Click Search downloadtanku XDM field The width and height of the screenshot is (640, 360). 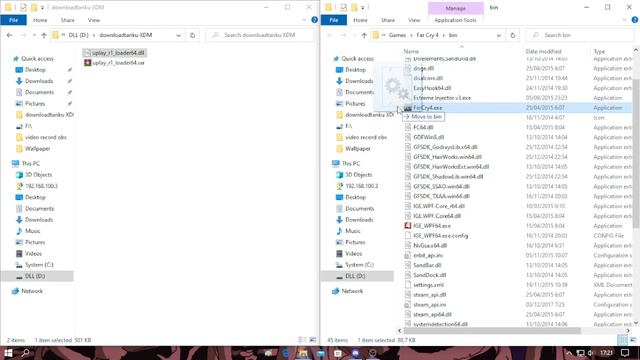point(260,36)
